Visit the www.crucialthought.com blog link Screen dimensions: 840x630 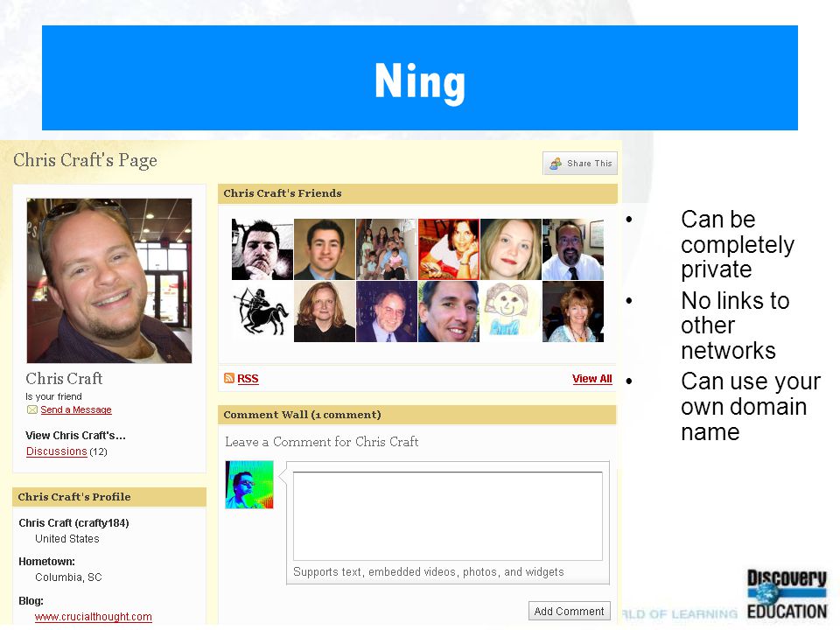click(x=94, y=617)
